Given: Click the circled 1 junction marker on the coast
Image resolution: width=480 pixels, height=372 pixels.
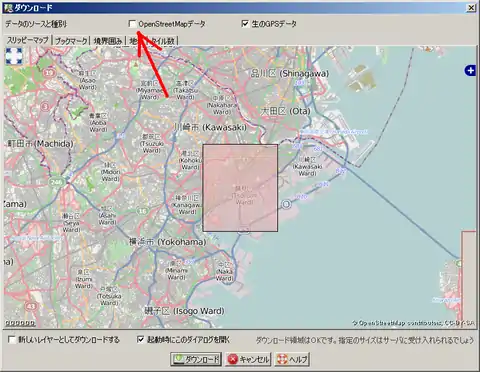Looking at the screenshot, I should tap(286, 204).
